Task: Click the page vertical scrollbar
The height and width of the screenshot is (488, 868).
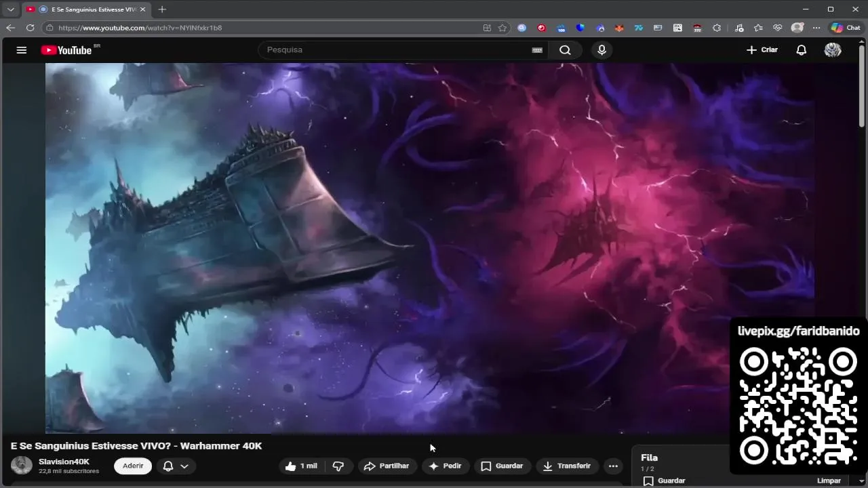Action: pos(863,88)
